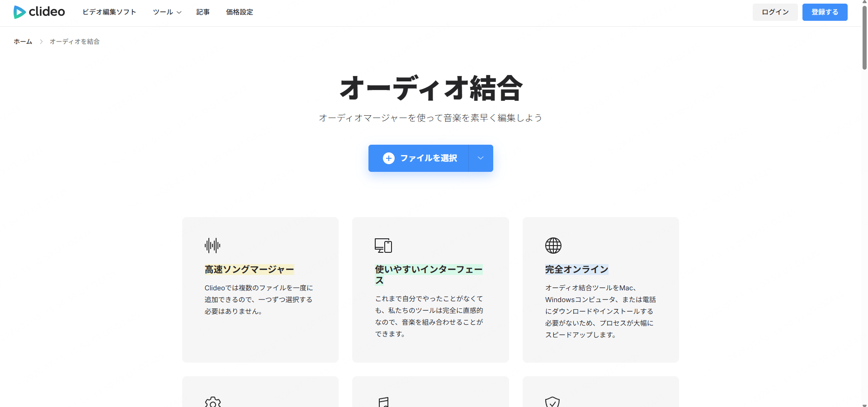Click the plus icon in file button
This screenshot has width=868, height=407.
coord(389,158)
